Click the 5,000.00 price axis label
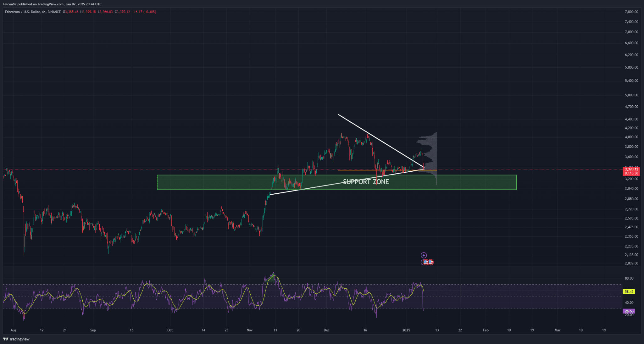The height and width of the screenshot is (344, 644). point(631,95)
